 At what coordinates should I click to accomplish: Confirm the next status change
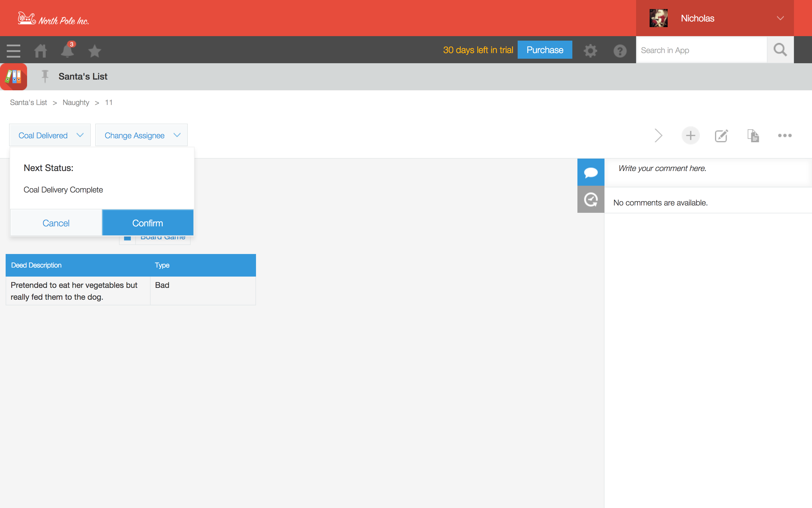pyautogui.click(x=148, y=223)
